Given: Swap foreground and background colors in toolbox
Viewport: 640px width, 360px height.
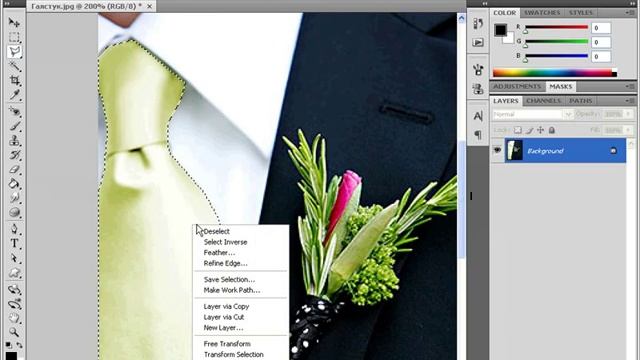Looking at the screenshot, I should pyautogui.click(x=19, y=345).
